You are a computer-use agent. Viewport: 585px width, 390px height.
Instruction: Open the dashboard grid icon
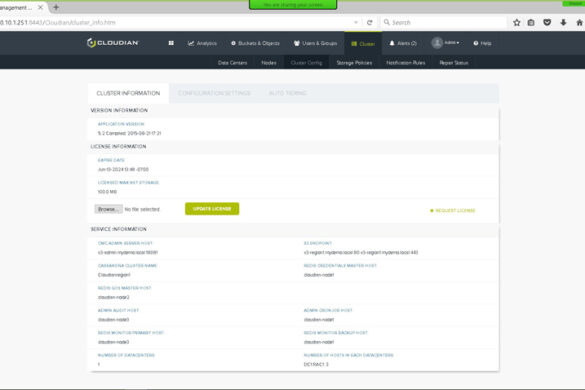point(171,43)
